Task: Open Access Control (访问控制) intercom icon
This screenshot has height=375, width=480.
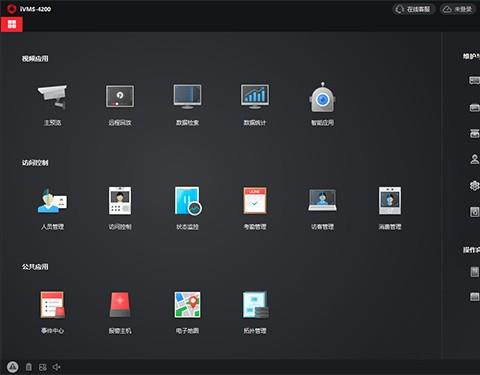Action: coord(120,201)
